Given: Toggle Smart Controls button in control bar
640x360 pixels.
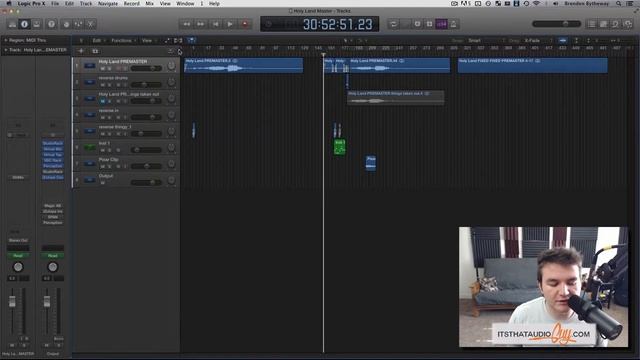Looking at the screenshot, I should [x=66, y=24].
